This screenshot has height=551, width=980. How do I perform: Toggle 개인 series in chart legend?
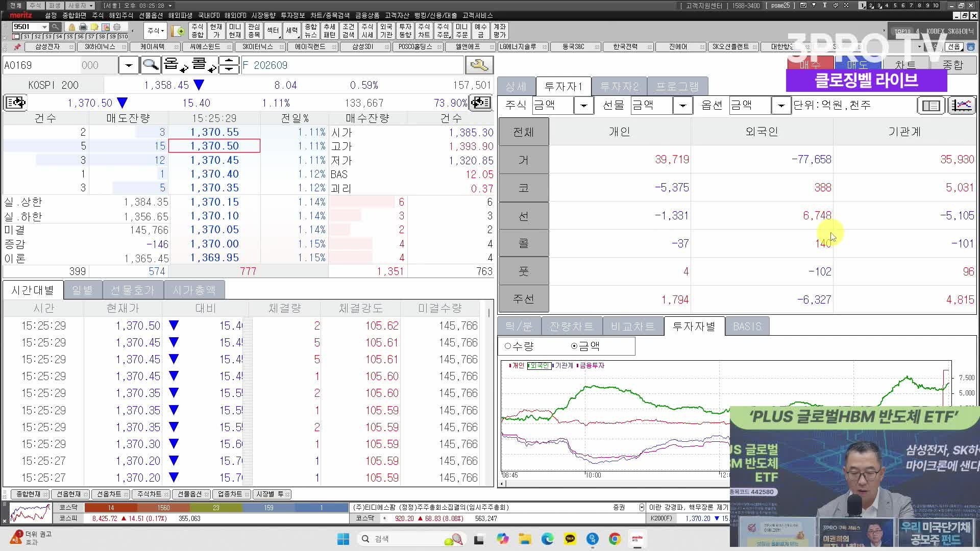[517, 365]
